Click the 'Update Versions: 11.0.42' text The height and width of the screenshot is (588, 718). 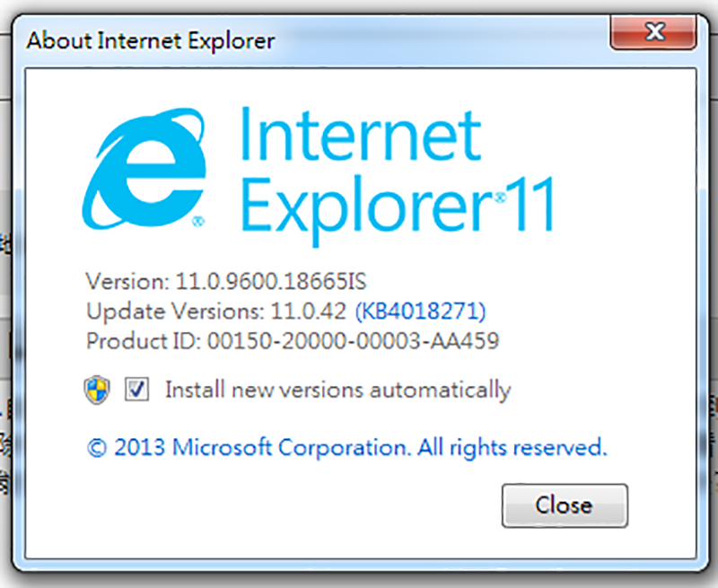point(216,312)
